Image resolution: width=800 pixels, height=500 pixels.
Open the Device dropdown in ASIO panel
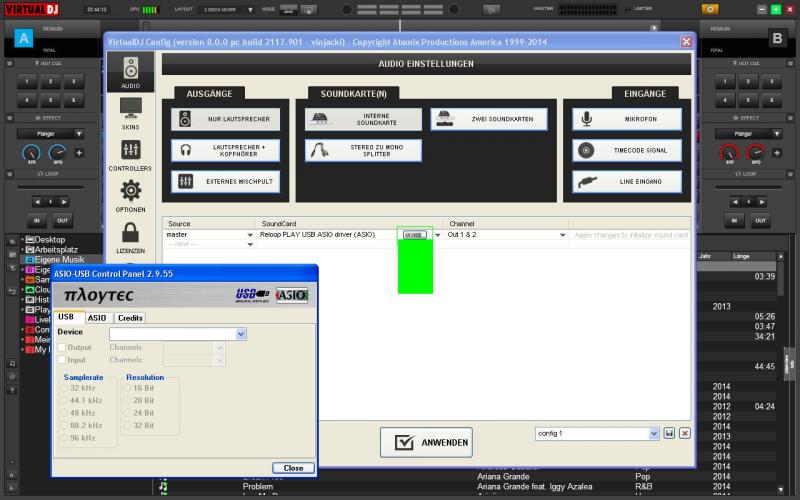[x=241, y=334]
